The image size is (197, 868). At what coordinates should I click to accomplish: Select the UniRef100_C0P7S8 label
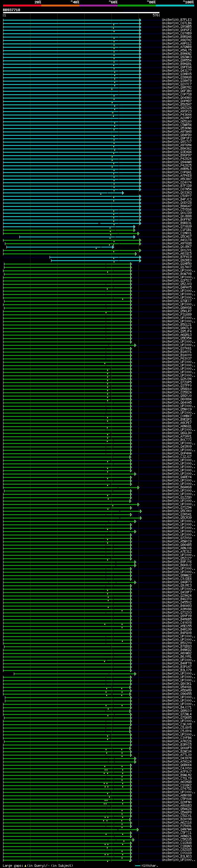[177, 94]
